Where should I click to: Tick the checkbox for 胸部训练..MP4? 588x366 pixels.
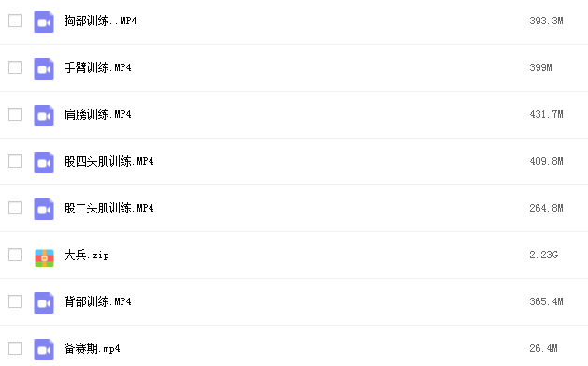coord(15,21)
